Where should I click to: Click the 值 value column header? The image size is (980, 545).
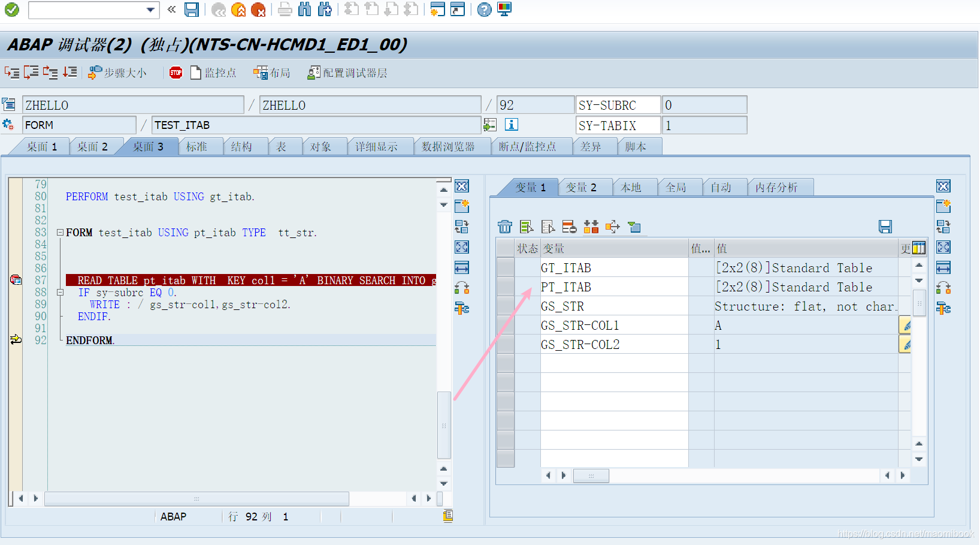[806, 248]
